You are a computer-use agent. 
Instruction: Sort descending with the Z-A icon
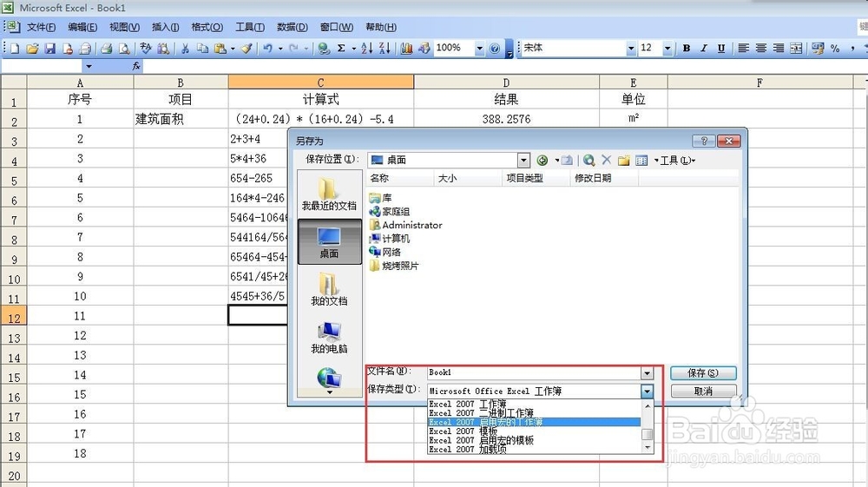[x=385, y=49]
